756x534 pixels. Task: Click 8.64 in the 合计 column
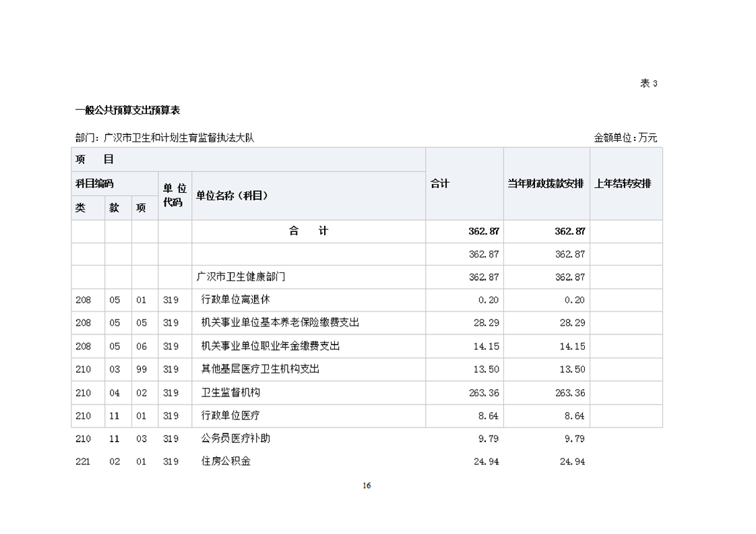[489, 416]
